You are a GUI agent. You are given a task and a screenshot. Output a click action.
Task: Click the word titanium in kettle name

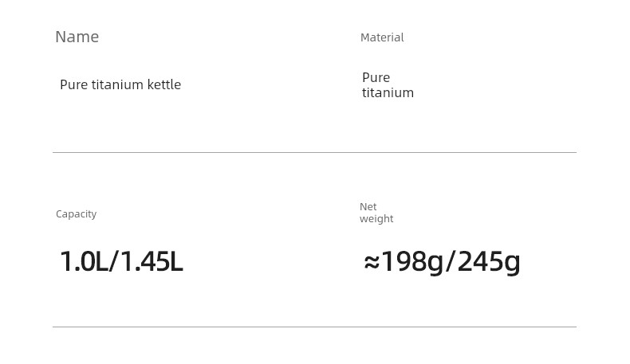point(117,84)
